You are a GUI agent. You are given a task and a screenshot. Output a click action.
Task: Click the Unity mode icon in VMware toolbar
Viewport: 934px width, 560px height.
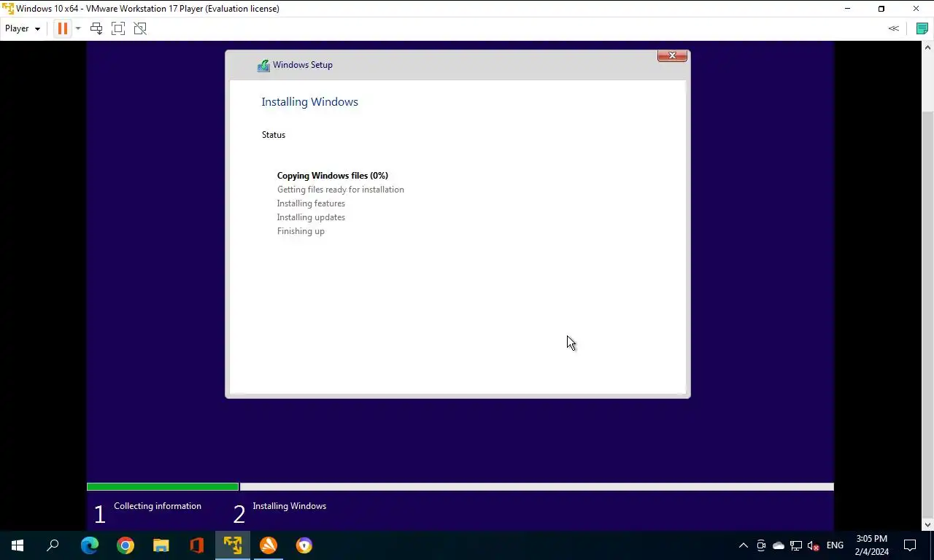pos(140,28)
